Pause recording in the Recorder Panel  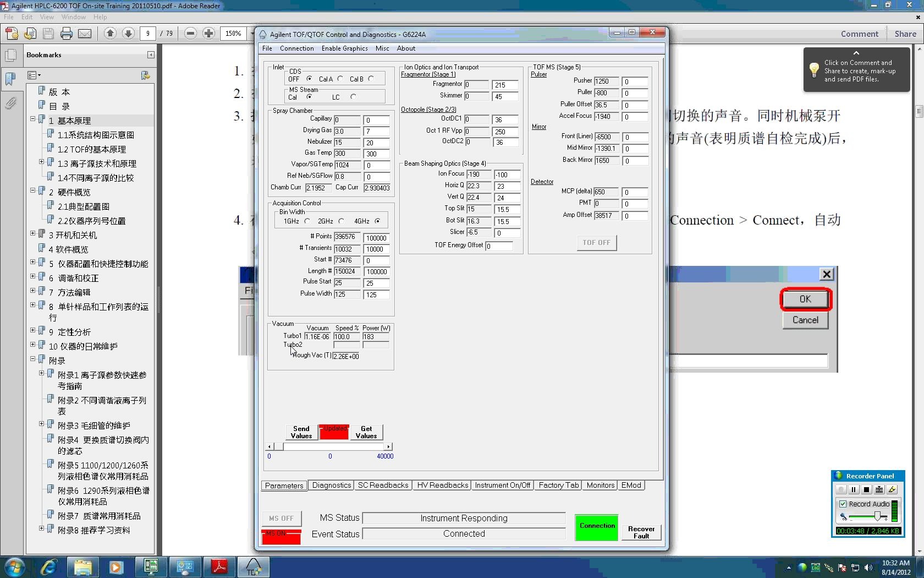(854, 489)
